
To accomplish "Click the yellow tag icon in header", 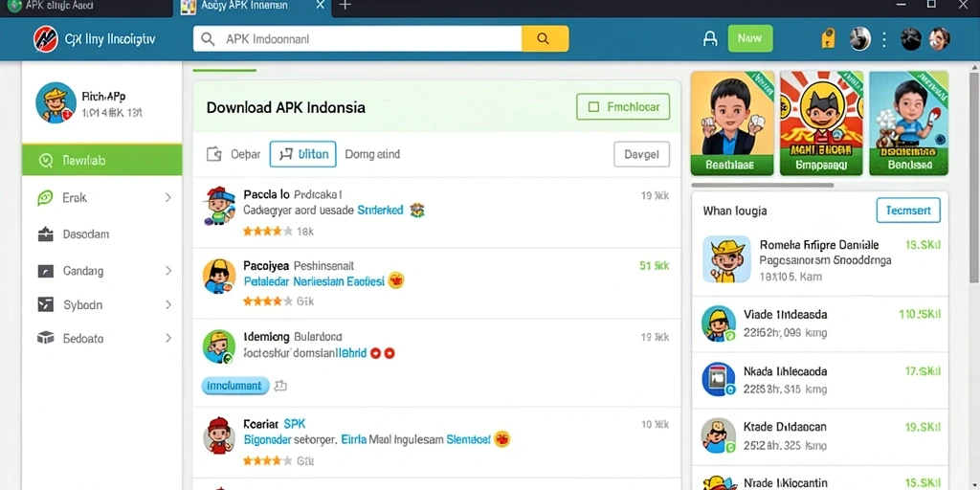I will pos(828,38).
